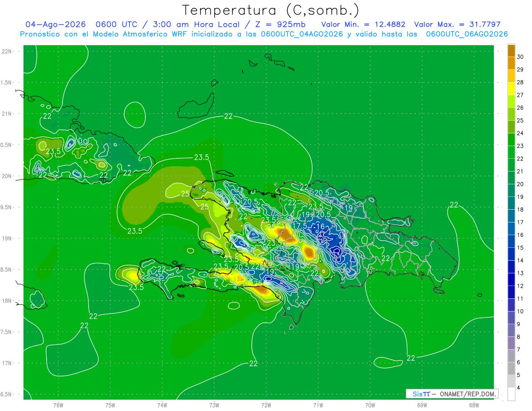532x411 pixels.
Task: Click the 69W longitude axis label
Action: pos(422,405)
